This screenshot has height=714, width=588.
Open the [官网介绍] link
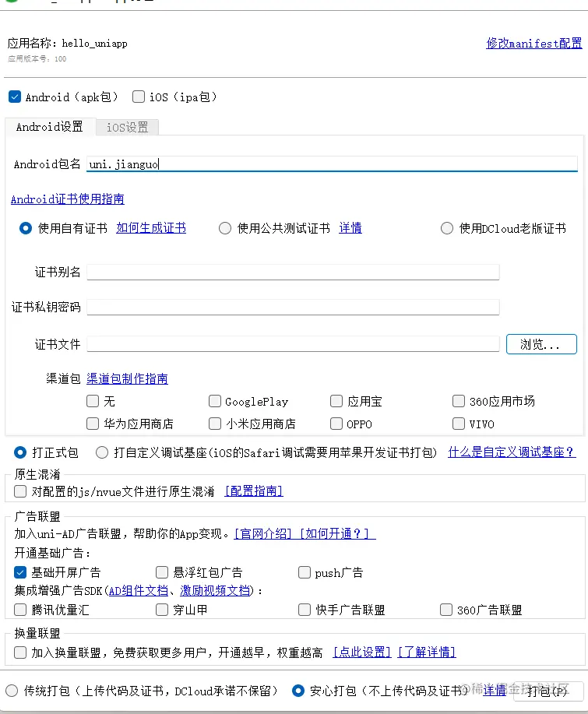point(262,533)
